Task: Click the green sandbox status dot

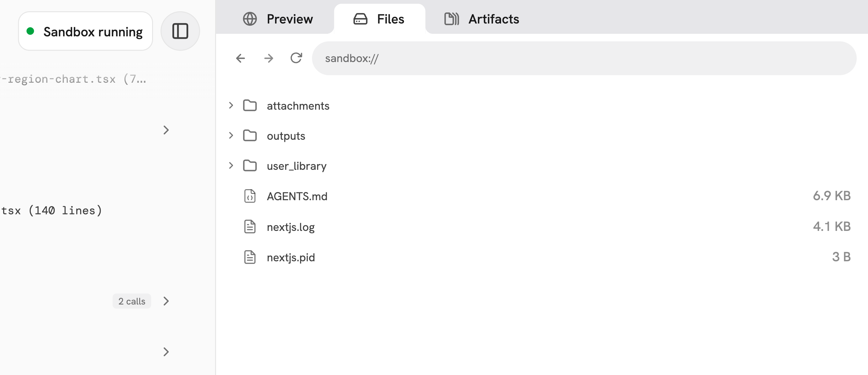Action: 30,31
